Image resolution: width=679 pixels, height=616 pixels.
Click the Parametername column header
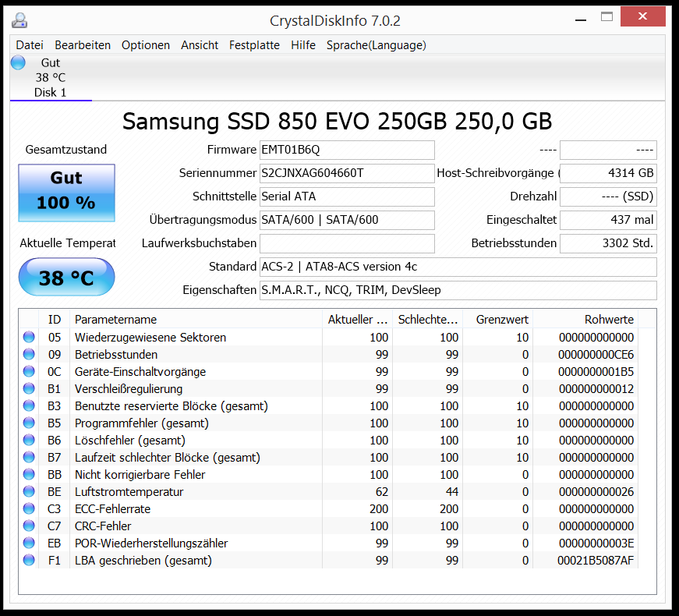click(196, 319)
